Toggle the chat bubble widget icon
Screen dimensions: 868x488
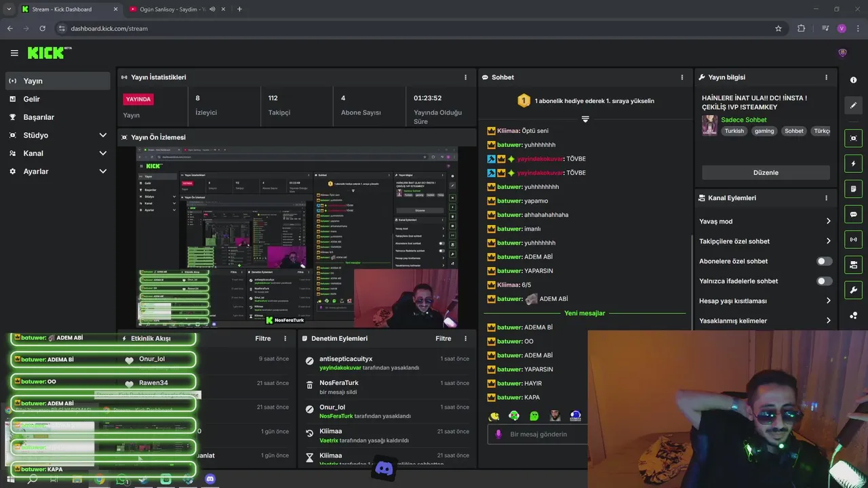pyautogui.click(x=853, y=214)
